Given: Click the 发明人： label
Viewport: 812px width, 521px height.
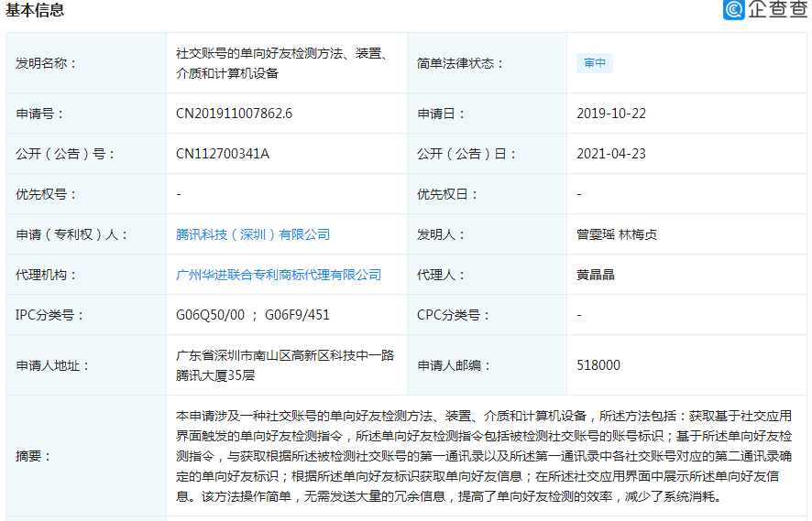Looking at the screenshot, I should click(x=441, y=234).
